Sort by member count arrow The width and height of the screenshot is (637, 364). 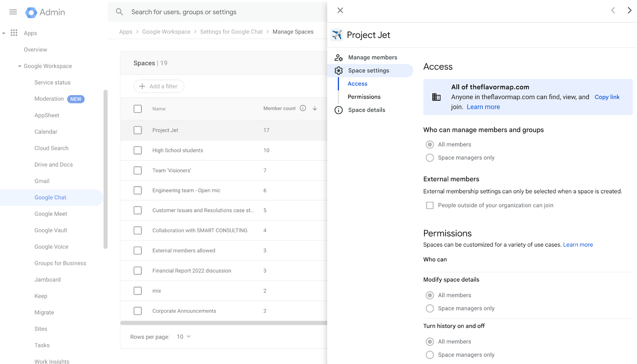pyautogui.click(x=315, y=108)
